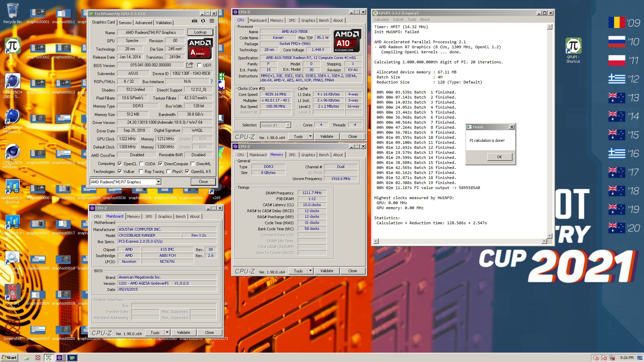Toggle the CUDA checkbox
The width and height of the screenshot is (644, 362).
pyautogui.click(x=141, y=164)
